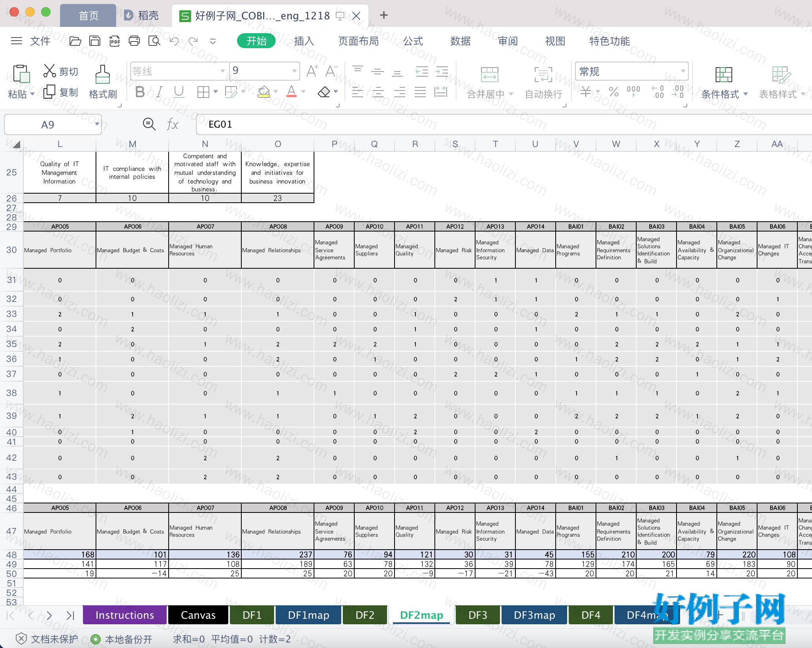
Task: Decrease decimal places icon
Action: tap(678, 92)
